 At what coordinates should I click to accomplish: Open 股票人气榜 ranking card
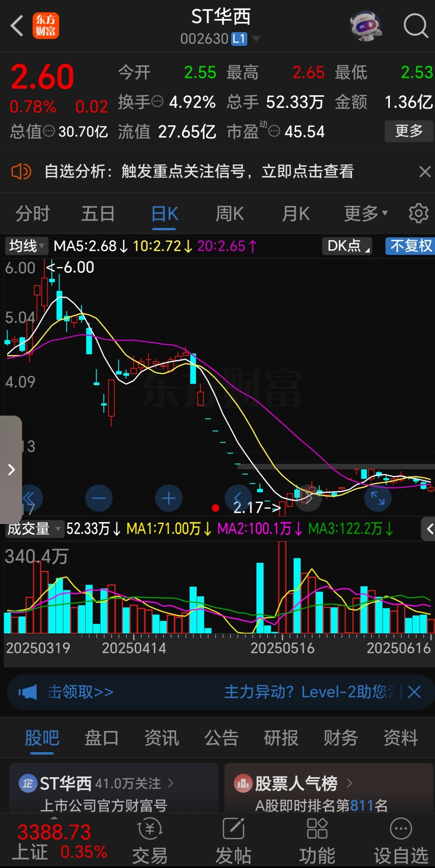pos(329,788)
